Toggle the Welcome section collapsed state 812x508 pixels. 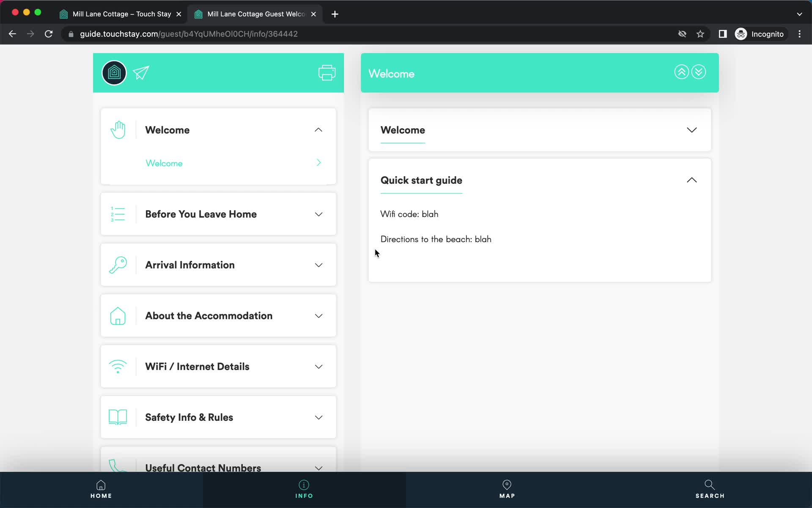point(691,130)
